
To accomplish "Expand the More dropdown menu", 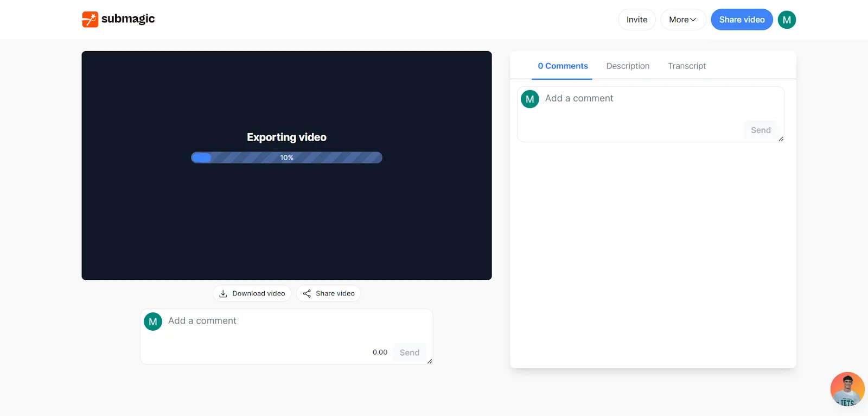I will pyautogui.click(x=683, y=20).
